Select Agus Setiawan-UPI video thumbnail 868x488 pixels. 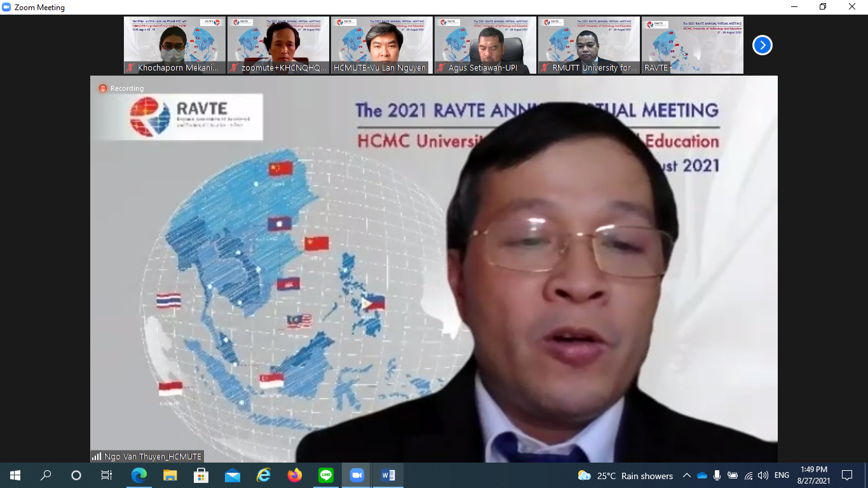tap(485, 45)
